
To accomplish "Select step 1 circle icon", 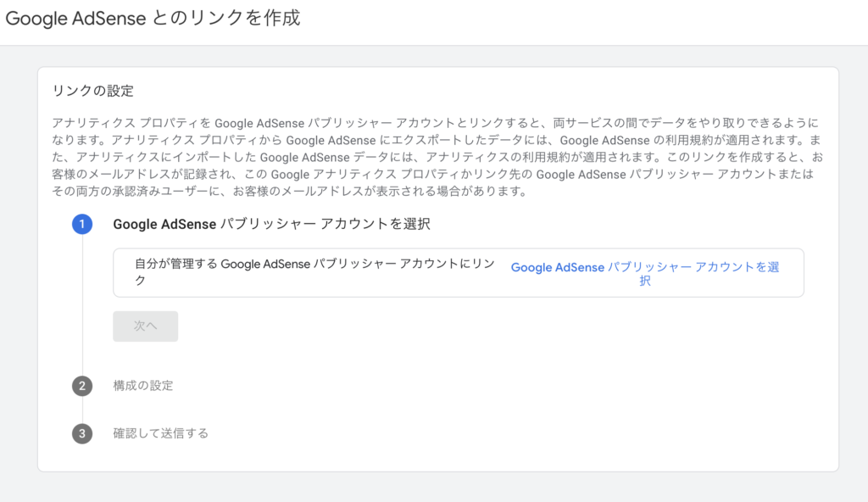I will click(x=82, y=224).
